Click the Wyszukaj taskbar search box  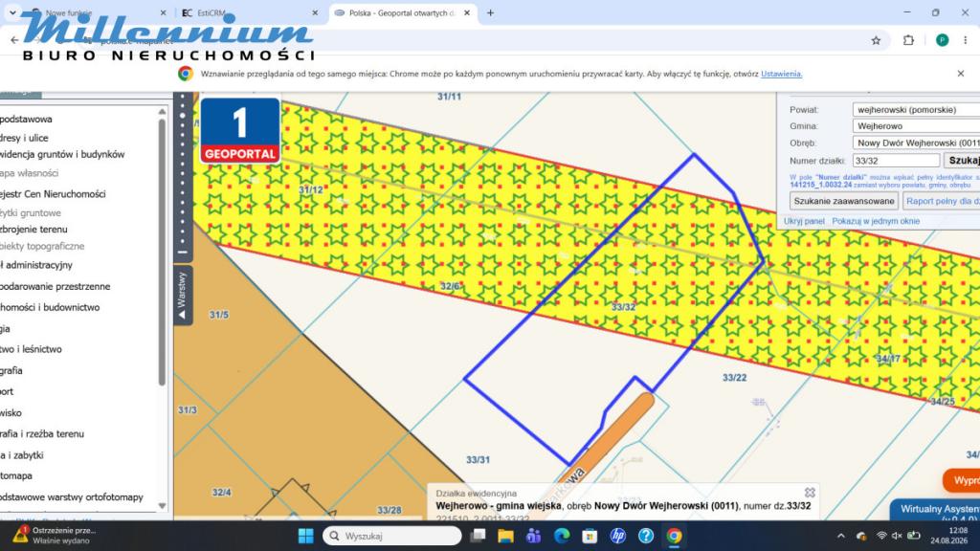point(391,536)
